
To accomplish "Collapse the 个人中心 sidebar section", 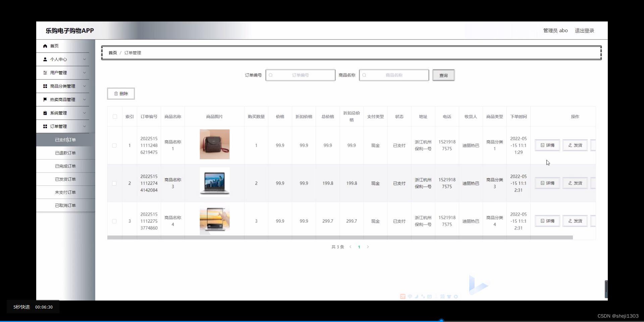I will (x=84, y=59).
